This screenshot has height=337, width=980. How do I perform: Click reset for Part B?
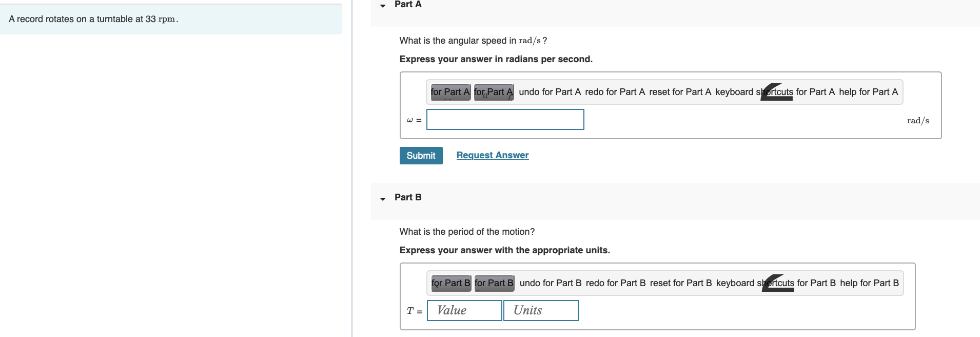(681, 283)
